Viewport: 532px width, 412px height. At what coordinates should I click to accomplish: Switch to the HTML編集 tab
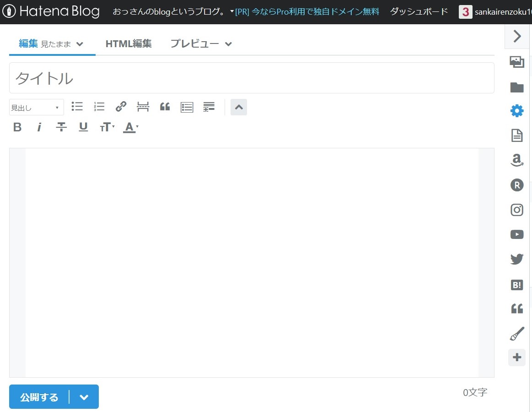pyautogui.click(x=129, y=43)
